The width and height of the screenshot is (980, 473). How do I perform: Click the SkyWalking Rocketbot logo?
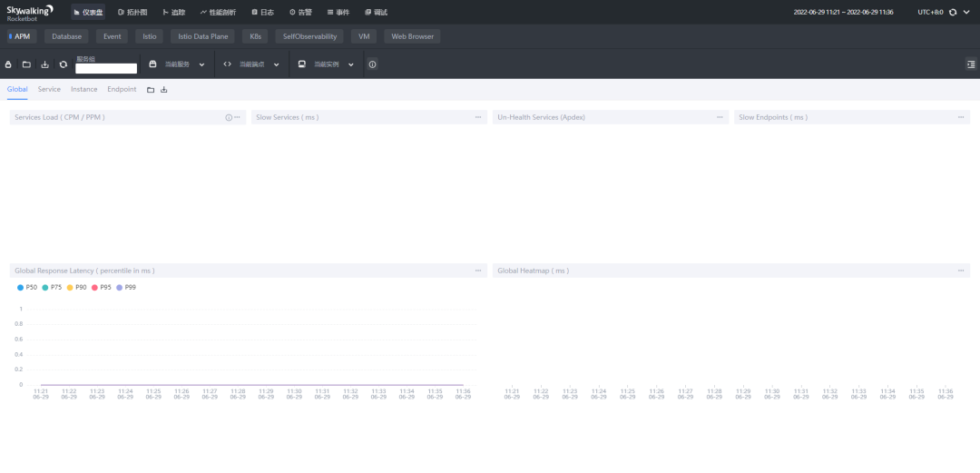coord(30,13)
